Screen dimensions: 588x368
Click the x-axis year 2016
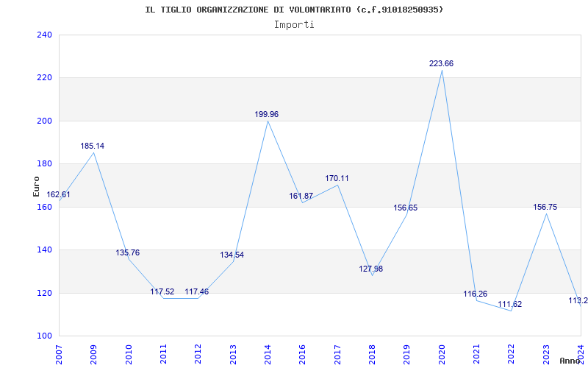[x=302, y=354]
